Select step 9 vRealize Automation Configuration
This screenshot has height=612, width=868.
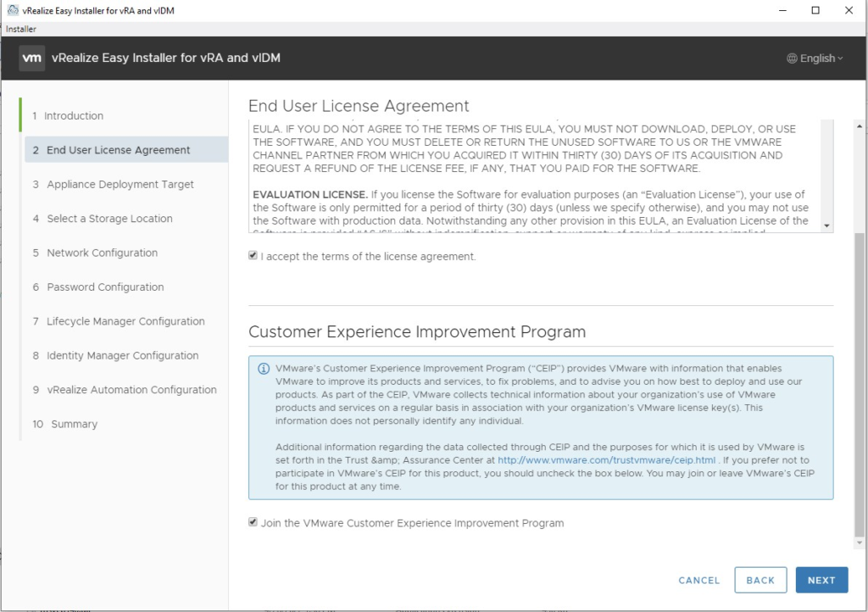point(124,390)
